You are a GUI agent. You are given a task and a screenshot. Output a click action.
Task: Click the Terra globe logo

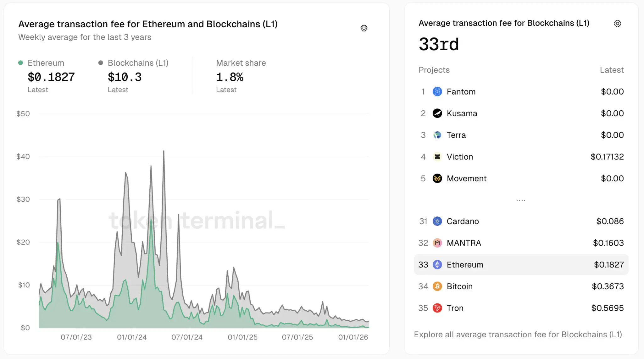(437, 135)
